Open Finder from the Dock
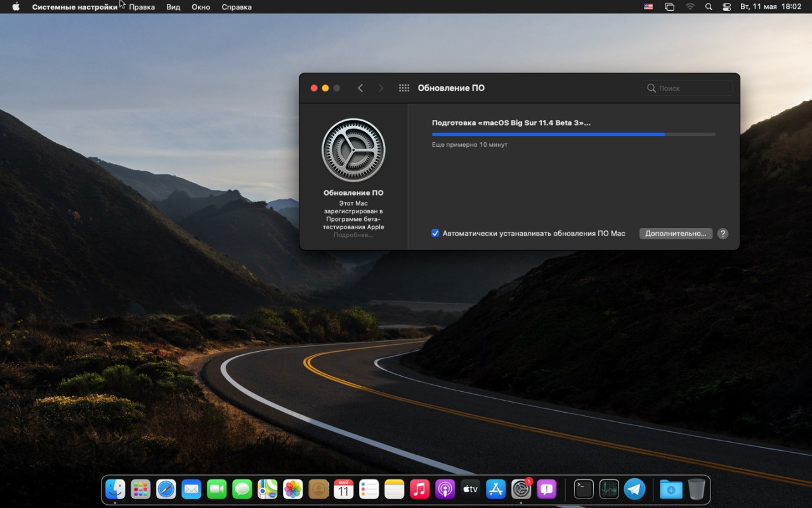 pyautogui.click(x=115, y=489)
